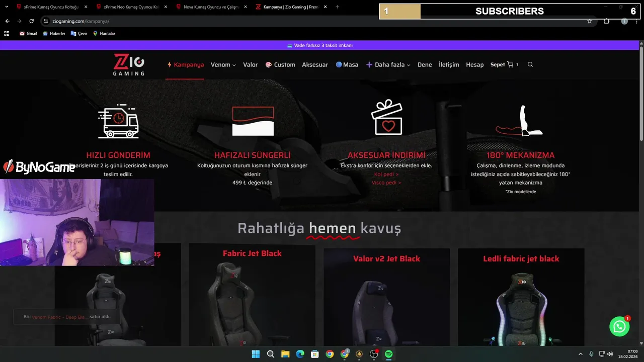Open the Valor v2 Jet Black product title
Viewport: 644px width, 362px height.
point(386,258)
